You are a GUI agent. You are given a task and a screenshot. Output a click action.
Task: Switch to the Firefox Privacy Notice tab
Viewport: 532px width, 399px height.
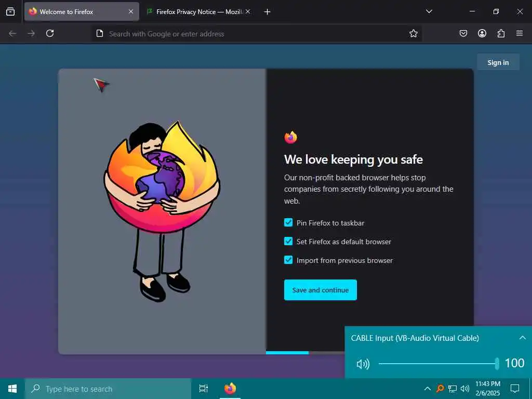point(198,11)
